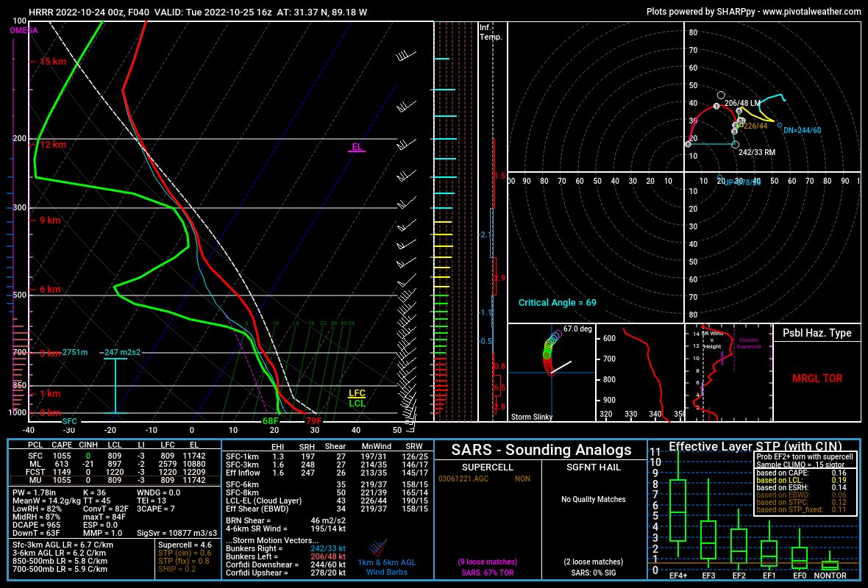Select the highlighted MU parcel row
The height and width of the screenshot is (588, 868).
coord(115,480)
